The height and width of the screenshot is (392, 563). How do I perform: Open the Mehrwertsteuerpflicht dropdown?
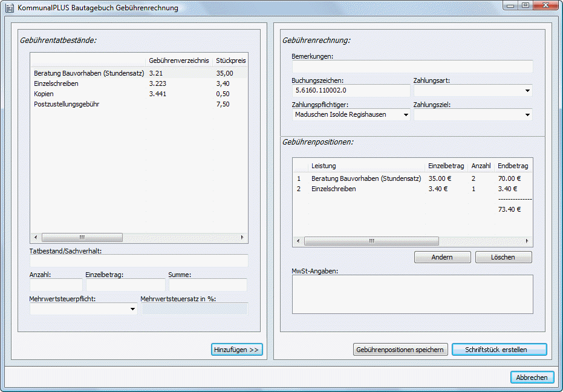click(133, 309)
